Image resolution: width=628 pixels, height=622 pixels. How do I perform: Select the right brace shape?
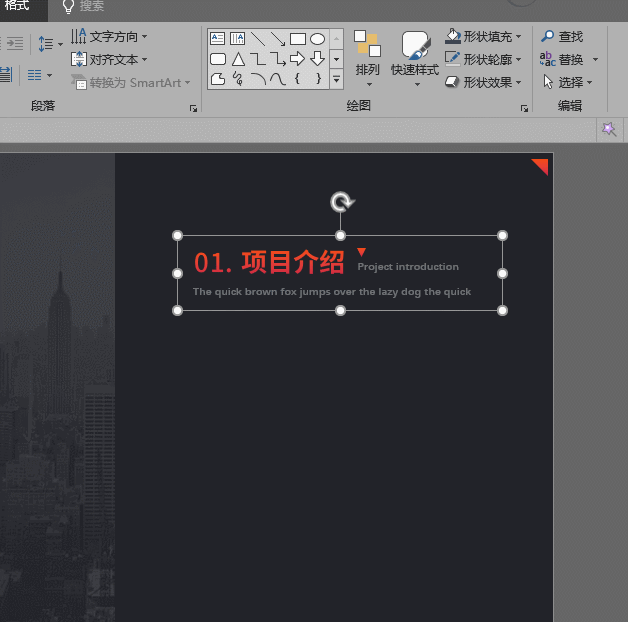pyautogui.click(x=318, y=78)
